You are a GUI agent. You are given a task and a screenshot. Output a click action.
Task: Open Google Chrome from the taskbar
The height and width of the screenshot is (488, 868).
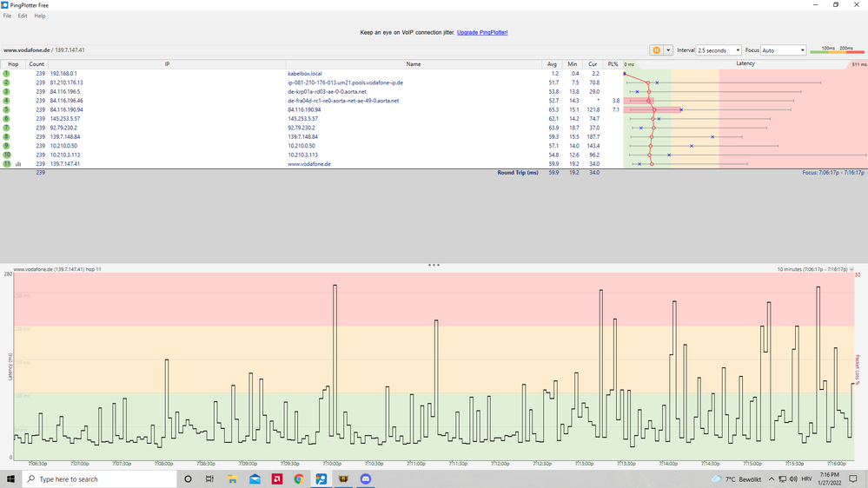click(299, 479)
